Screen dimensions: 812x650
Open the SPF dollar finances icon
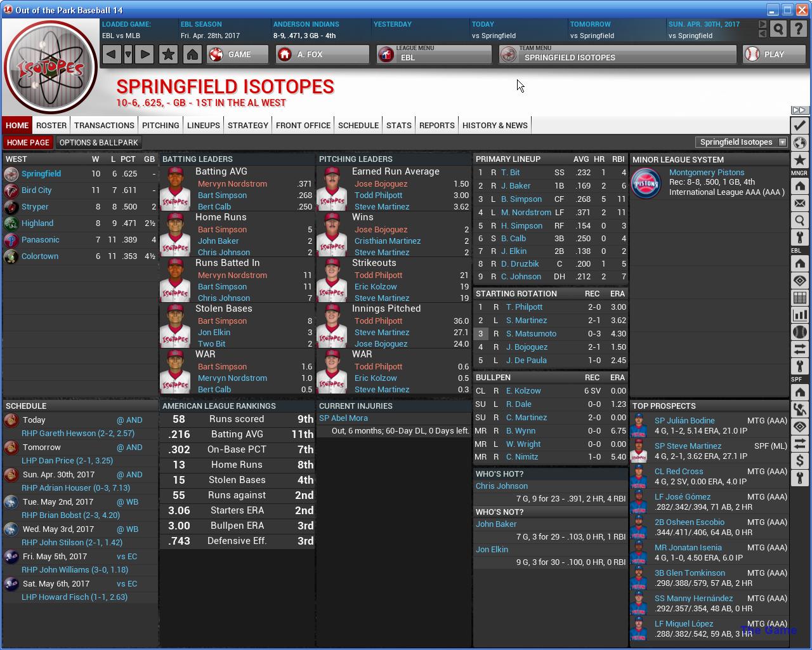coord(799,461)
